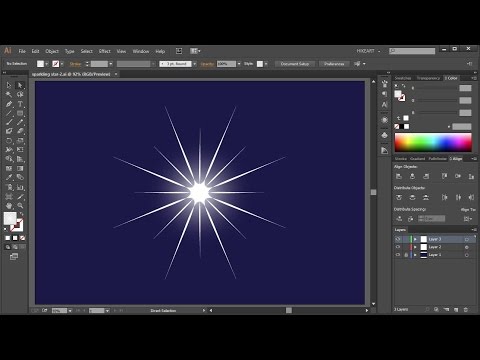The width and height of the screenshot is (480, 360).
Task: Click the Stroke link in Control bar
Action: point(75,64)
